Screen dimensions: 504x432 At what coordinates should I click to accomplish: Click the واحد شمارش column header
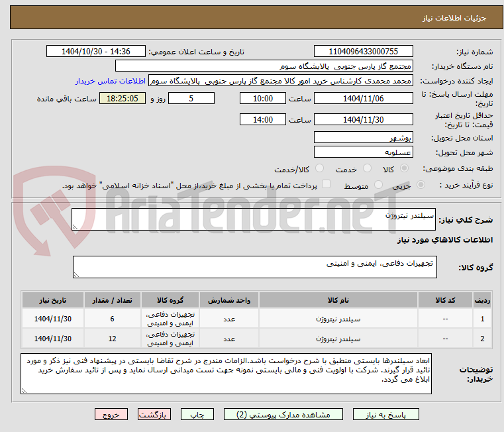click(229, 300)
